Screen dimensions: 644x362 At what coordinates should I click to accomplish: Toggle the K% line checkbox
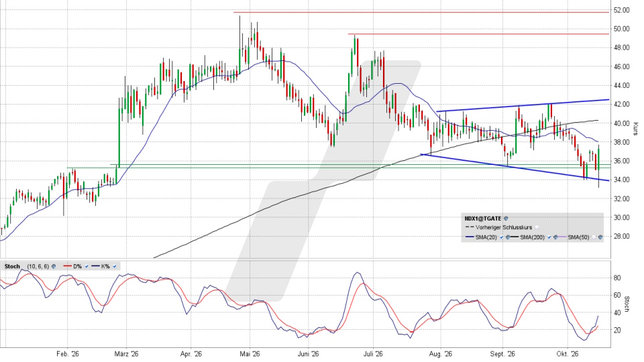[114, 266]
